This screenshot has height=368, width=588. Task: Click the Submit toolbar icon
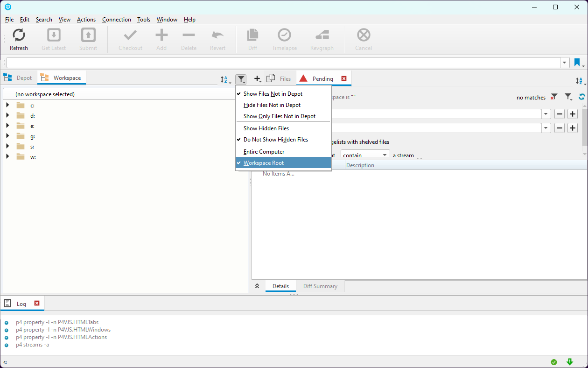(x=88, y=35)
